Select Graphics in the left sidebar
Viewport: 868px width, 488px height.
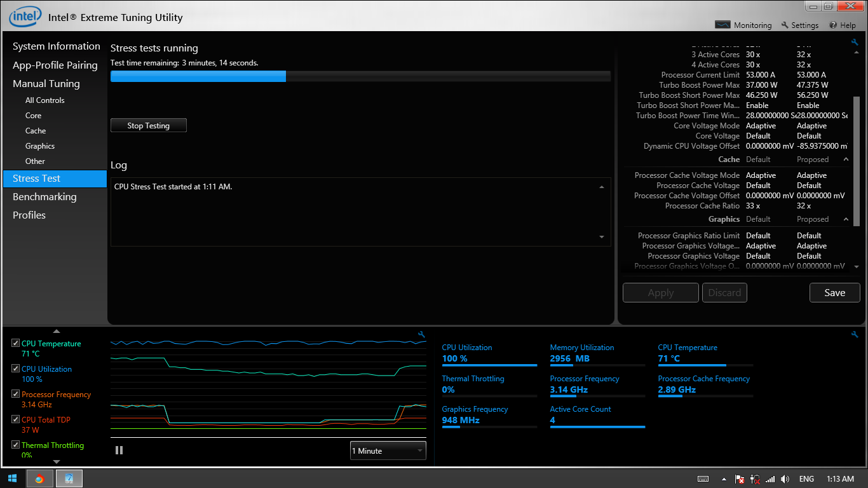(x=40, y=146)
